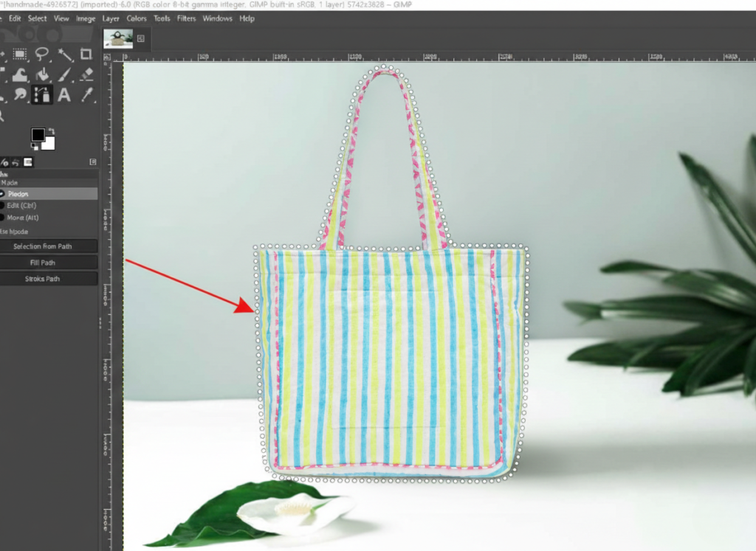Select the Crop tool
Viewport: 756px width, 551px height.
pyautogui.click(x=86, y=54)
